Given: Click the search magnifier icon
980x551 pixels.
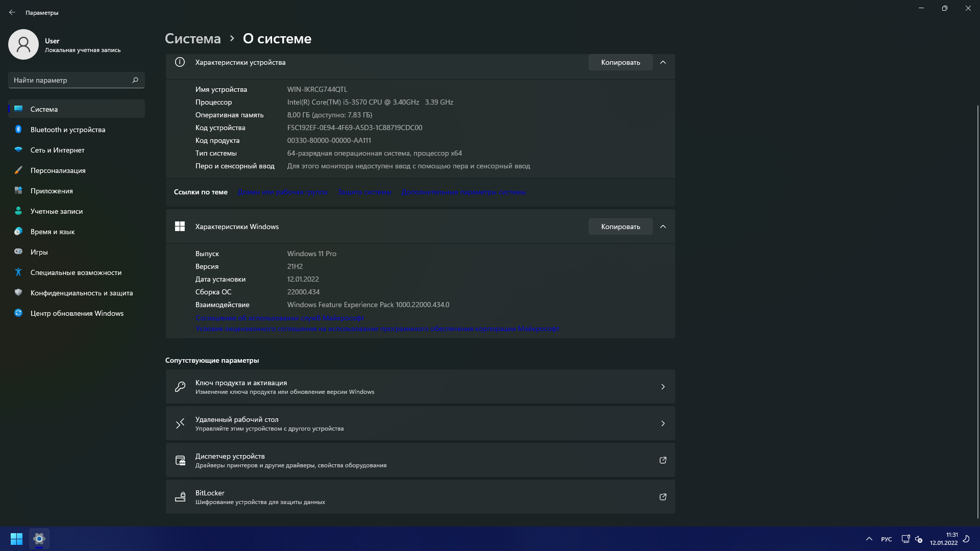Looking at the screenshot, I should [x=135, y=80].
